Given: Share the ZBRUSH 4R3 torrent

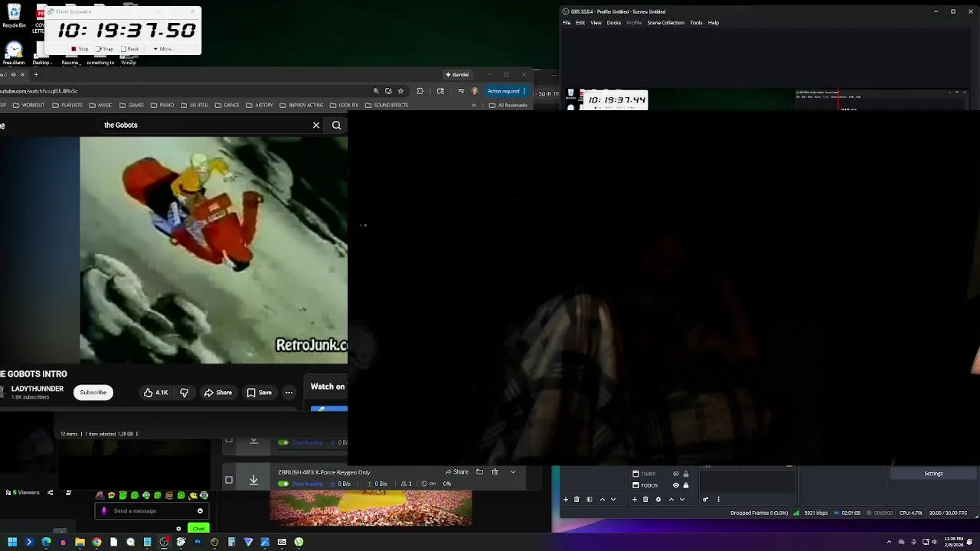Looking at the screenshot, I should pos(457,472).
